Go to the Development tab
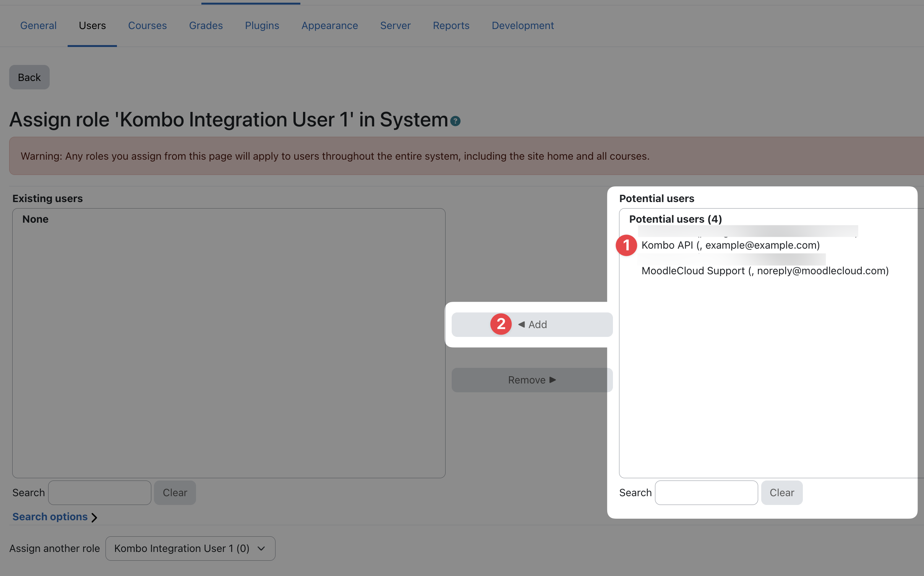924x576 pixels. point(522,26)
